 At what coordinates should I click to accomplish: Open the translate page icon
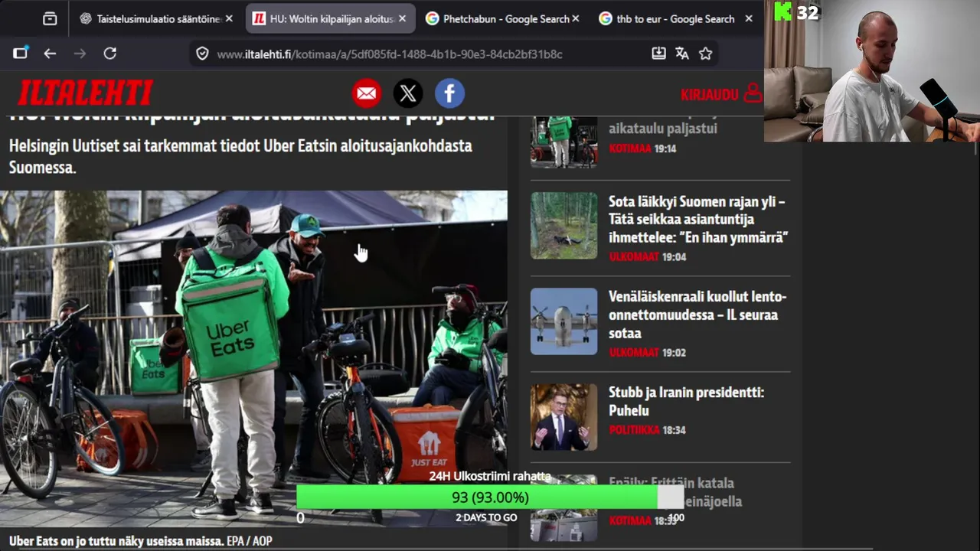(682, 54)
